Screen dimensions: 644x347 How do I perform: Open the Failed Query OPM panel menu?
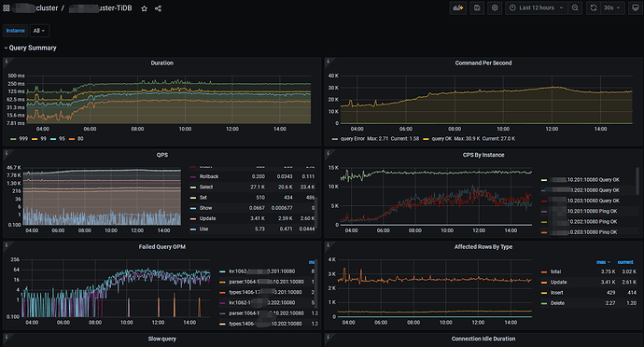(161, 247)
